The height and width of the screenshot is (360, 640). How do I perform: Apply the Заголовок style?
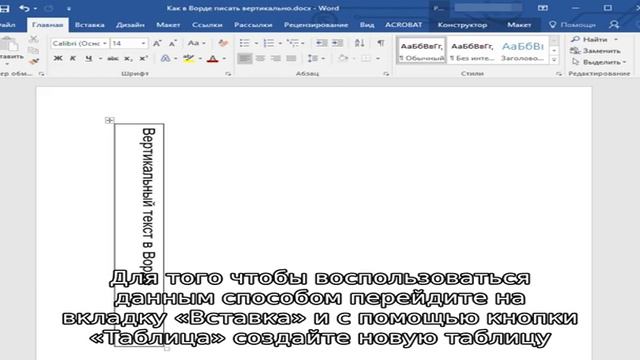point(523,51)
